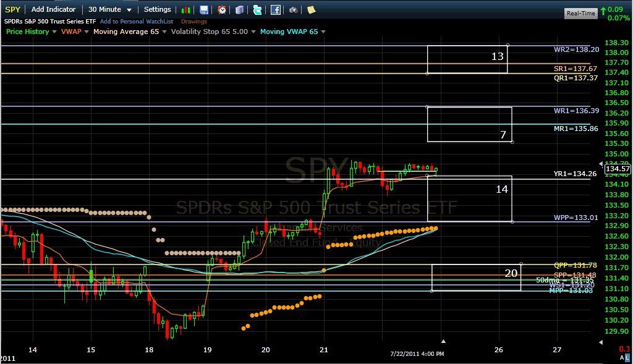Click date label 14 on time axis

coord(33,350)
